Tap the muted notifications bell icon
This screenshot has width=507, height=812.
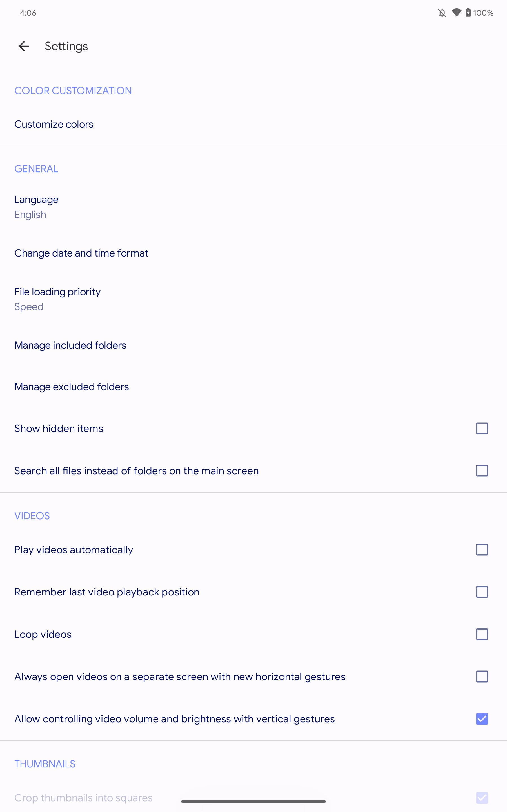442,13
